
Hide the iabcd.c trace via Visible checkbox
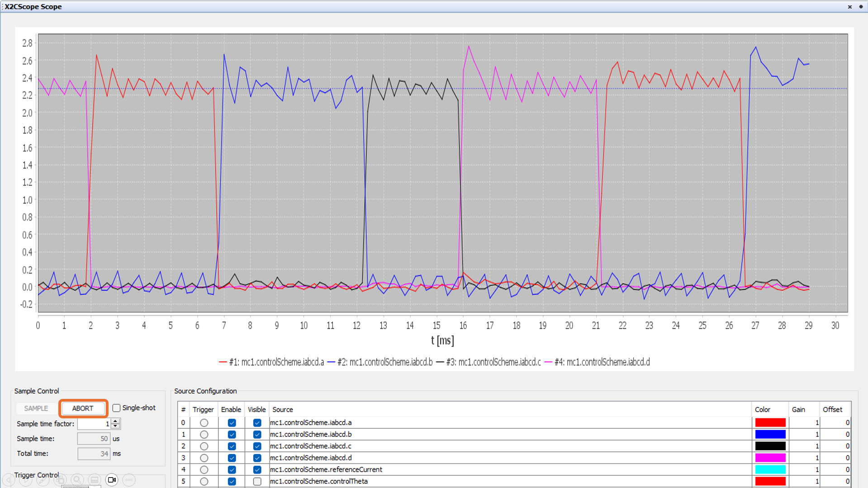tap(257, 446)
